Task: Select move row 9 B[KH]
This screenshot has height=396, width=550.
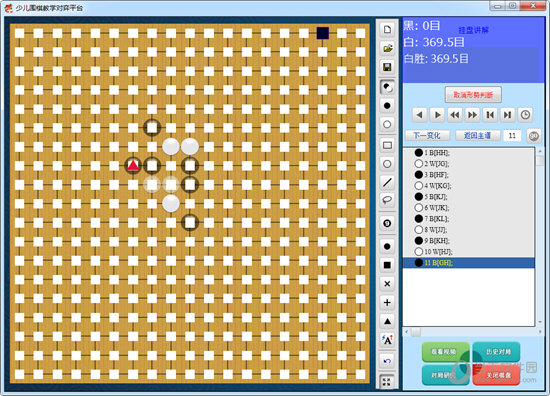Action: click(x=469, y=241)
